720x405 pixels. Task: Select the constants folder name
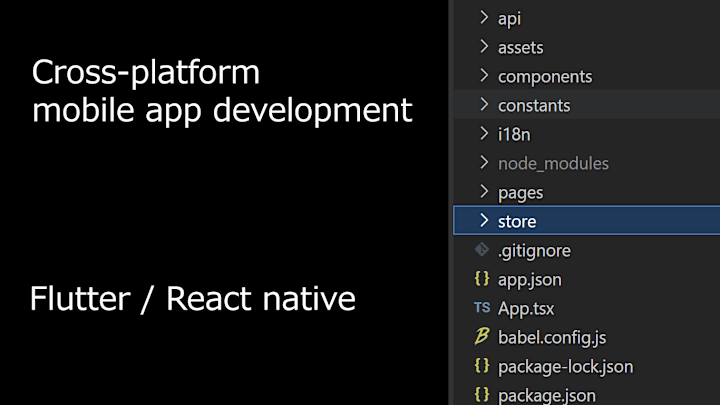pyautogui.click(x=534, y=106)
